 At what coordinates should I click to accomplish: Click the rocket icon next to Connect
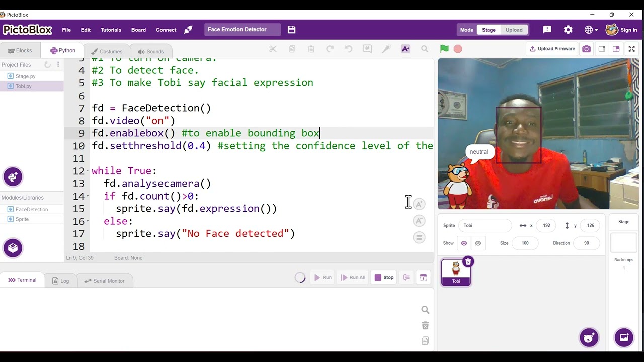(x=188, y=30)
